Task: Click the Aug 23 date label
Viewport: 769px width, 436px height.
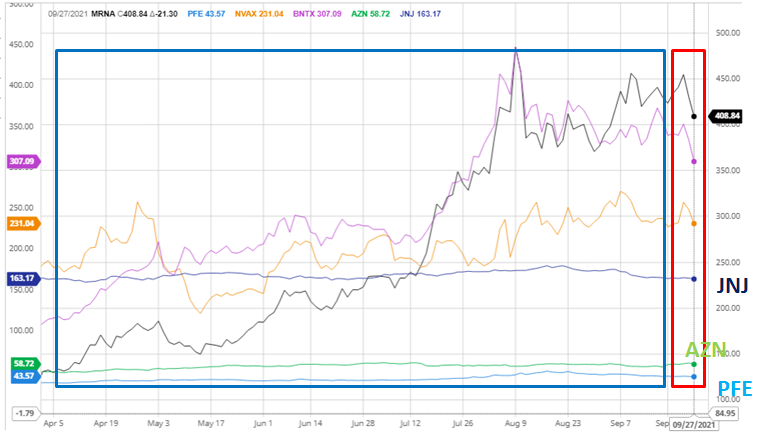Action: click(567, 423)
